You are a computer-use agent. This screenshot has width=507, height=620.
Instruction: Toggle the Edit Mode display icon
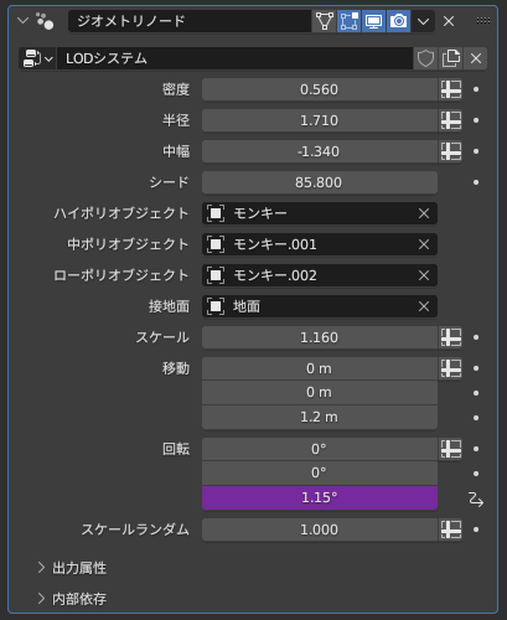[349, 21]
